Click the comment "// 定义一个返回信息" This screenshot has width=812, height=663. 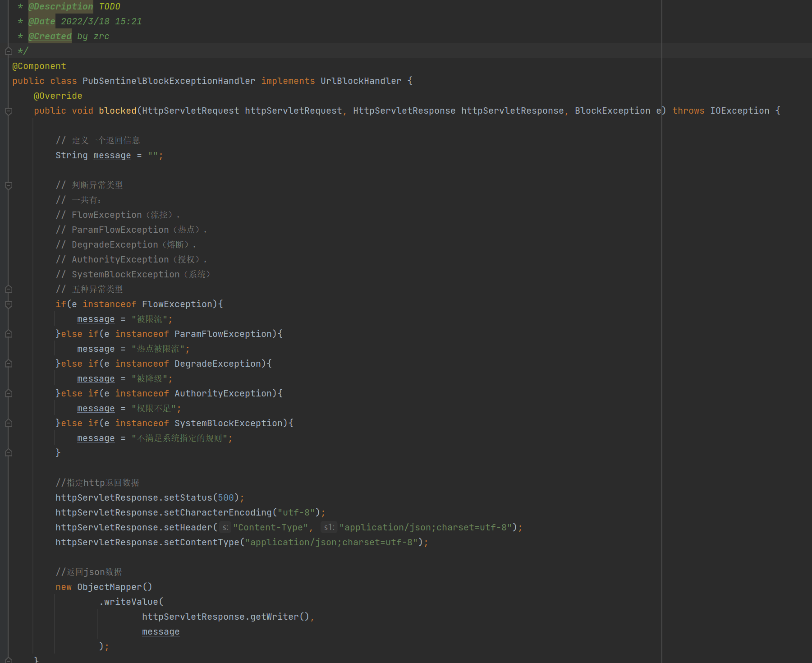point(98,141)
